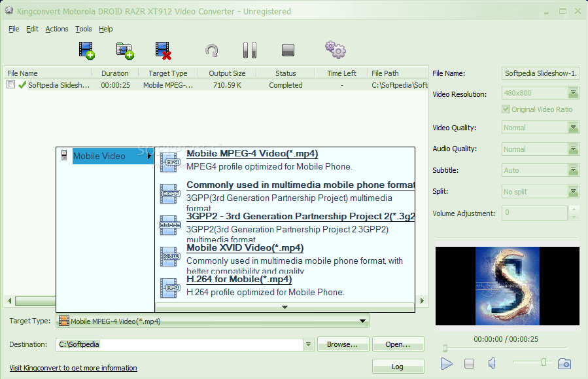This screenshot has width=588, height=379.
Task: Click the XVID format icon
Action: click(x=170, y=257)
